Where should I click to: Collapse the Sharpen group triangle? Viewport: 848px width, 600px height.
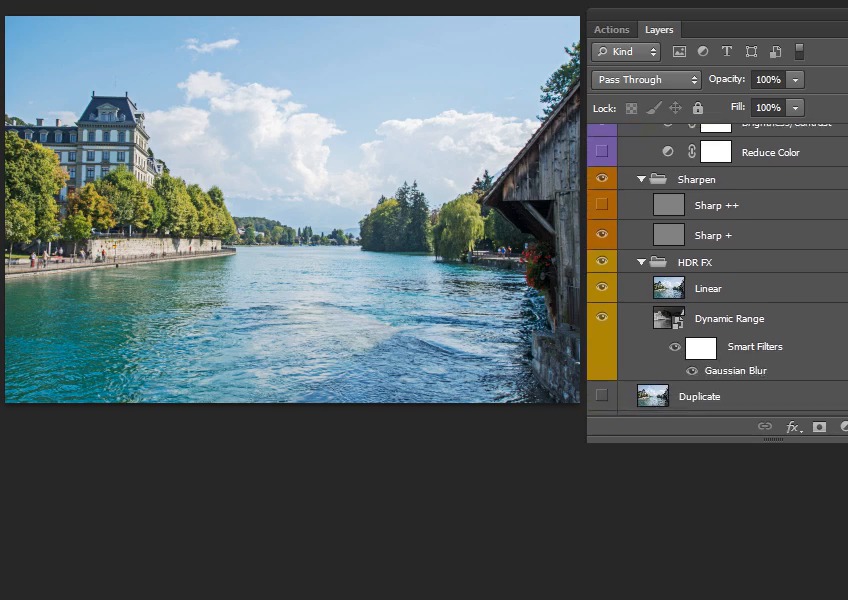pos(641,179)
